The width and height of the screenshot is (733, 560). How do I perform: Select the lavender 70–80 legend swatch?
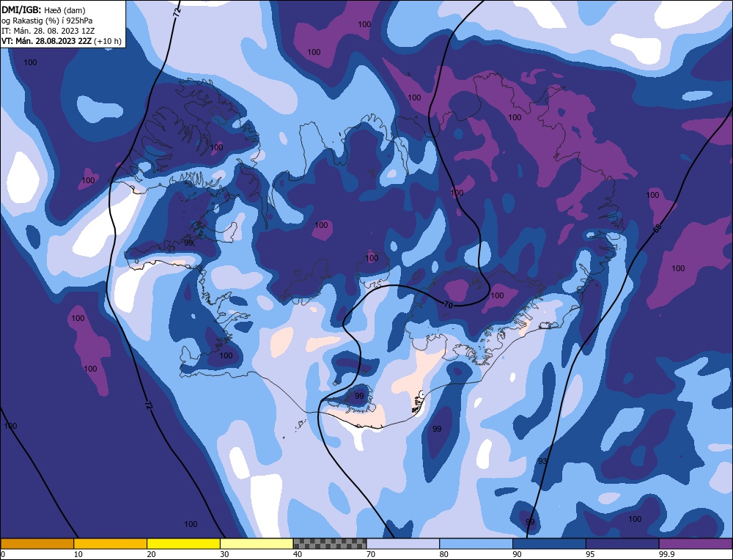[403, 543]
